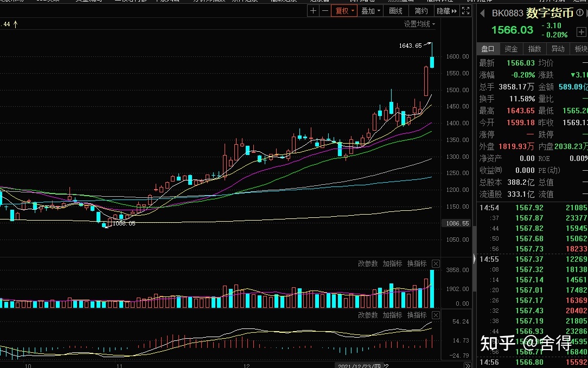Click 换指标 in MACD panel
The height and width of the screenshot is (368, 588).
pyautogui.click(x=417, y=315)
